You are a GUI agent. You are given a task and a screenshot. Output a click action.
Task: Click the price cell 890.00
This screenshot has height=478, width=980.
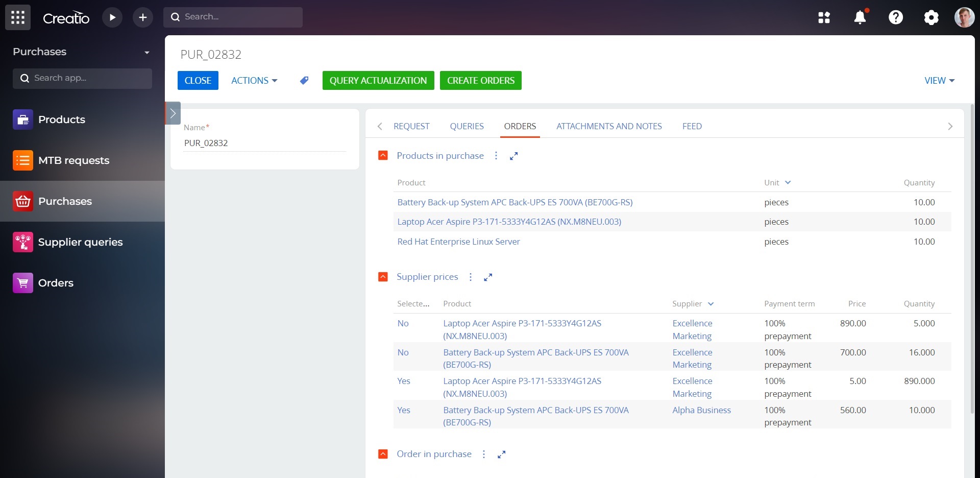point(853,323)
